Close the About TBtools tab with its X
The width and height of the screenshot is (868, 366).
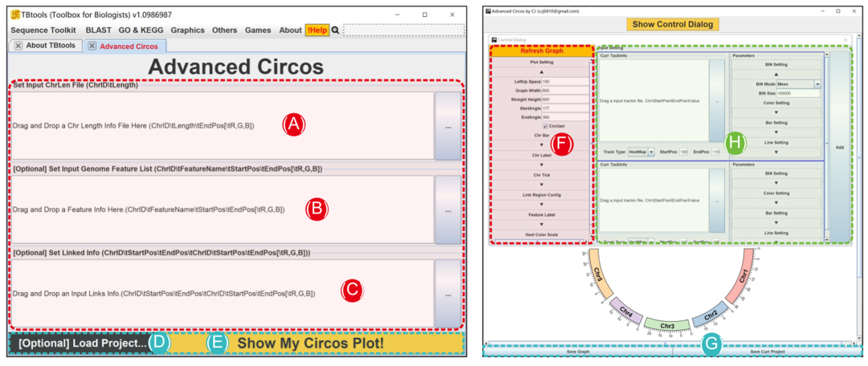click(18, 46)
